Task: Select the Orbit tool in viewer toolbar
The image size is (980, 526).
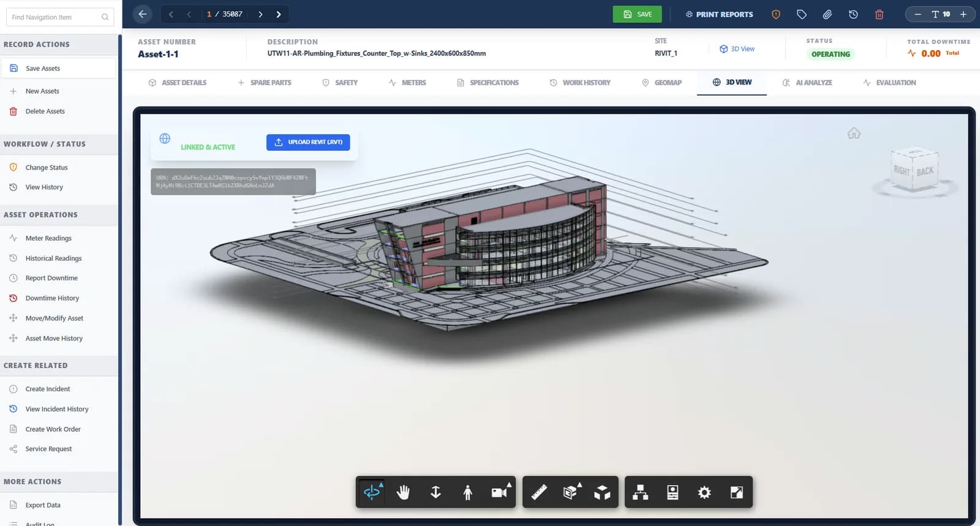Action: coord(372,492)
